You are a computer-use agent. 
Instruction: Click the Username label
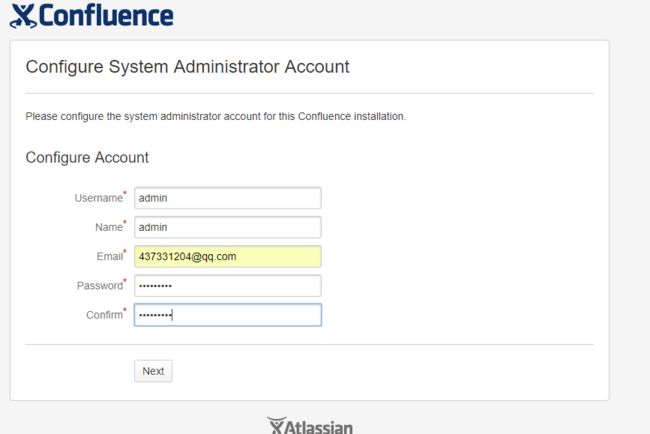point(99,198)
